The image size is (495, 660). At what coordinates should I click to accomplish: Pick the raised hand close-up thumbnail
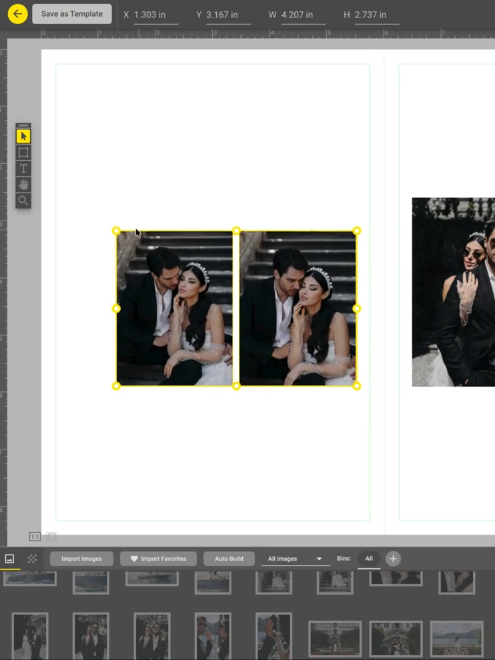274,636
